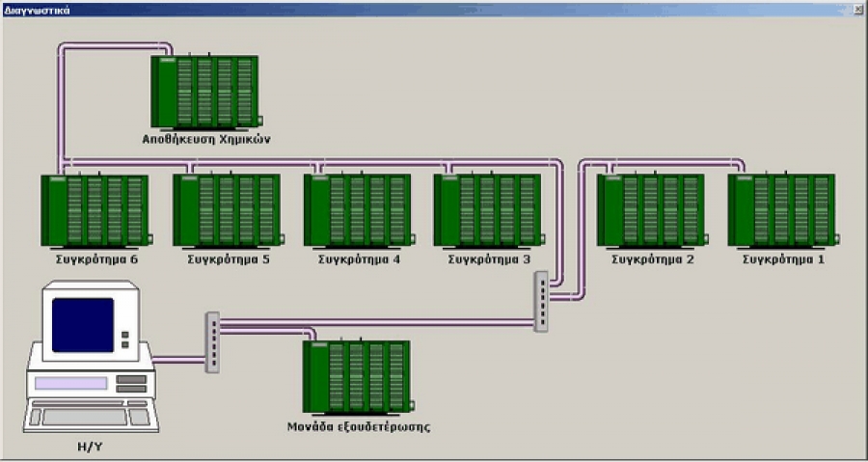Viewport: 868px width, 462px height.
Task: Click the Αποθήκευση Χημικών PLC rack icon
Action: pyautogui.click(x=206, y=92)
